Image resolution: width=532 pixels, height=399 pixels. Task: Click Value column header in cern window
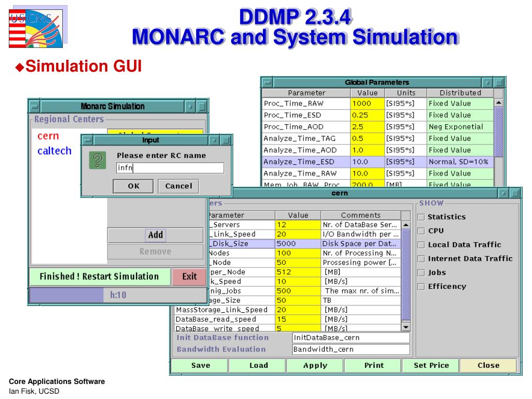pyautogui.click(x=298, y=216)
